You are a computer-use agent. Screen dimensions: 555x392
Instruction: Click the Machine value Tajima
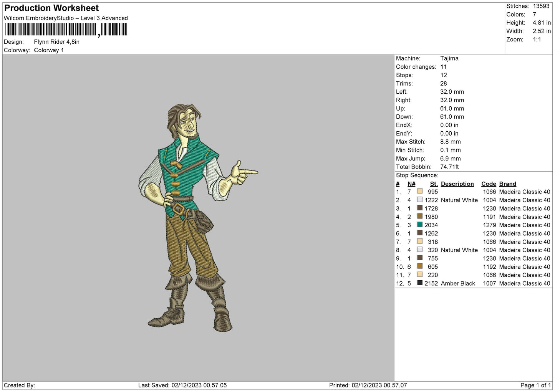tap(449, 58)
